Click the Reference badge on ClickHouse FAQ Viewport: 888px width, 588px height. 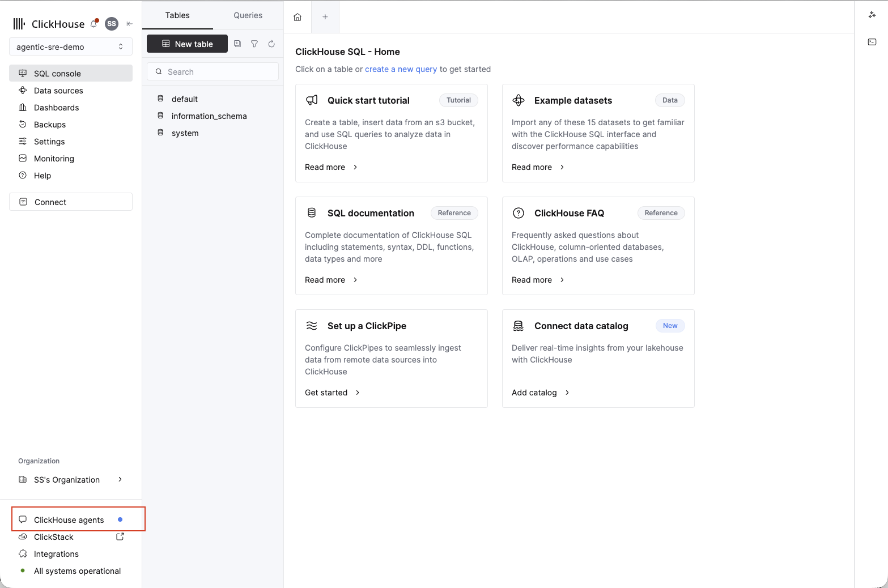pyautogui.click(x=661, y=213)
